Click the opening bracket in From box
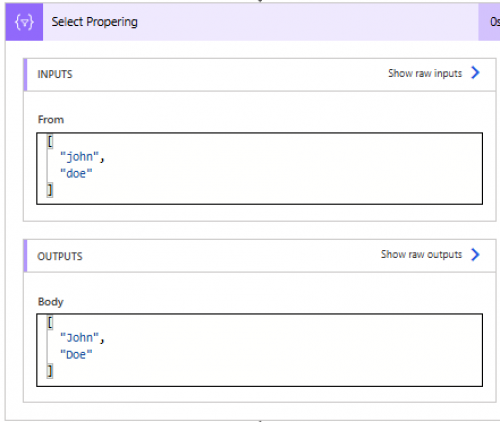500x422 pixels. click(x=50, y=141)
